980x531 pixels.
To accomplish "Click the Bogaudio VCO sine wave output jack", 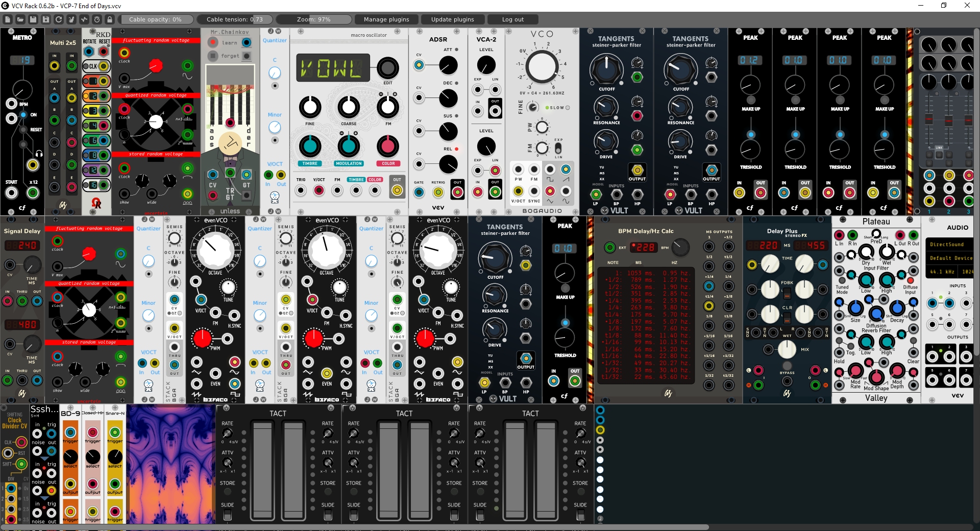I will point(566,191).
